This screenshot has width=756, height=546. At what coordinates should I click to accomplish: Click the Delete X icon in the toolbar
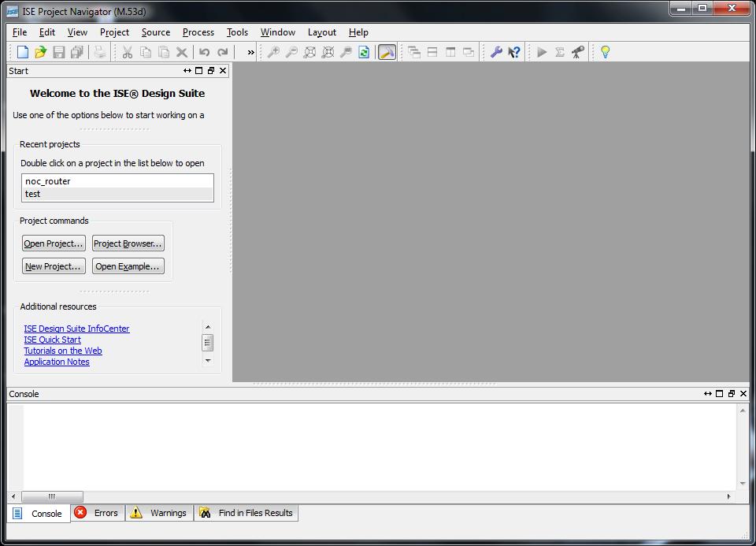(x=182, y=52)
